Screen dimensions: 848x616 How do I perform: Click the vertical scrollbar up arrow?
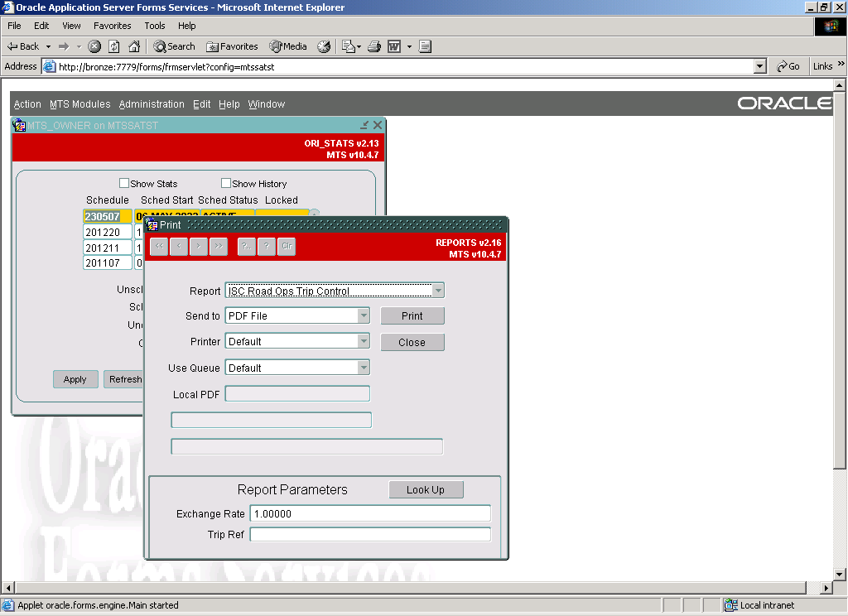click(x=840, y=85)
